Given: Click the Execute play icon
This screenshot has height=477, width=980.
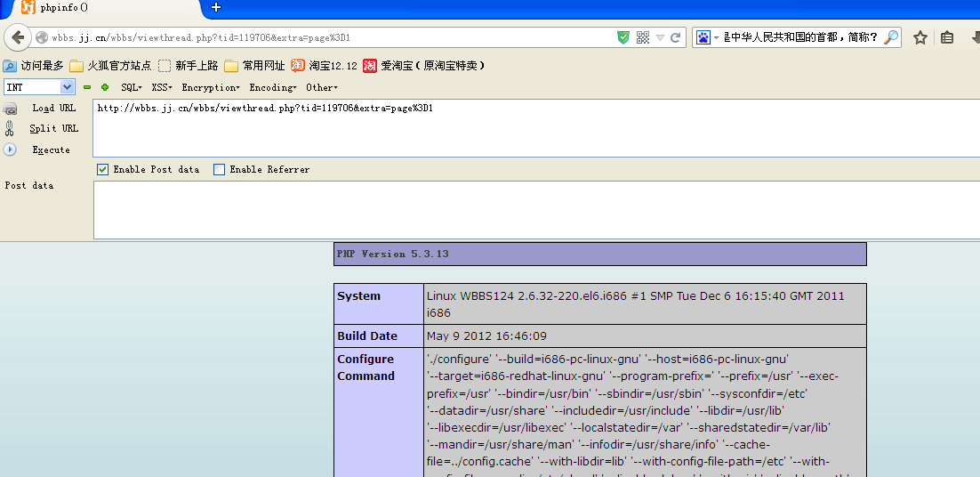Looking at the screenshot, I should tap(10, 150).
